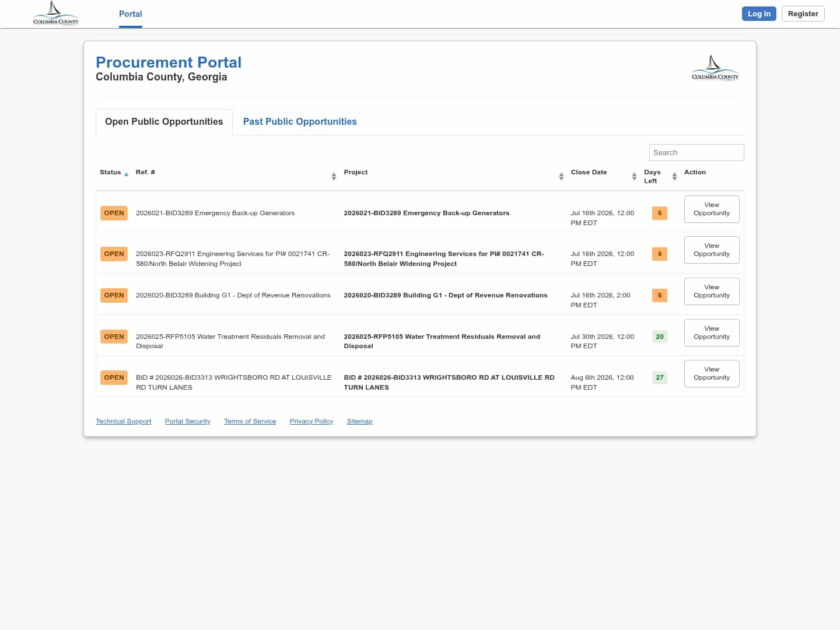The height and width of the screenshot is (630, 840).
Task: View Opportunity for Wrightsboro Rd turn lanes
Action: (x=712, y=373)
